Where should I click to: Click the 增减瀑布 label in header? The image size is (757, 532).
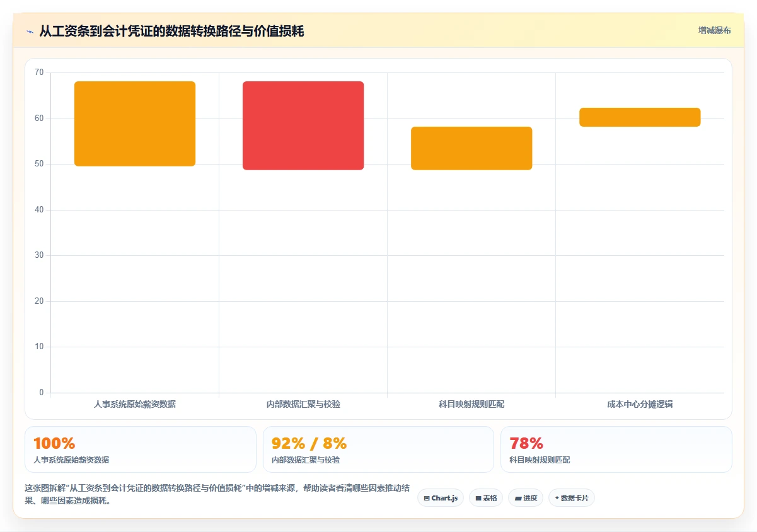click(715, 30)
